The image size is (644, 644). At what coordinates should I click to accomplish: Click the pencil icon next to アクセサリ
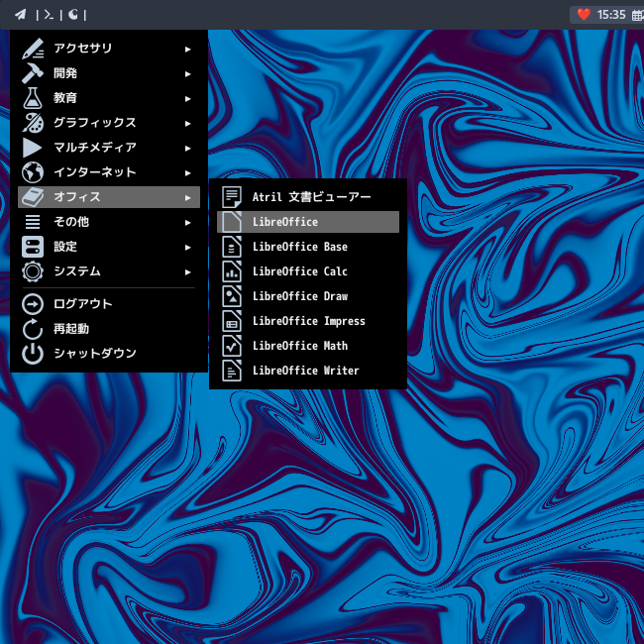[x=33, y=49]
